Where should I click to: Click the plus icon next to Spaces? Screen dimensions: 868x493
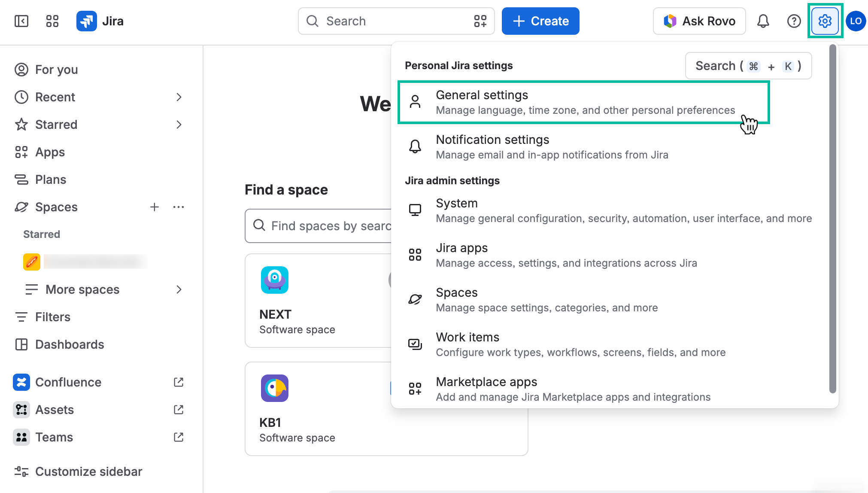point(155,207)
